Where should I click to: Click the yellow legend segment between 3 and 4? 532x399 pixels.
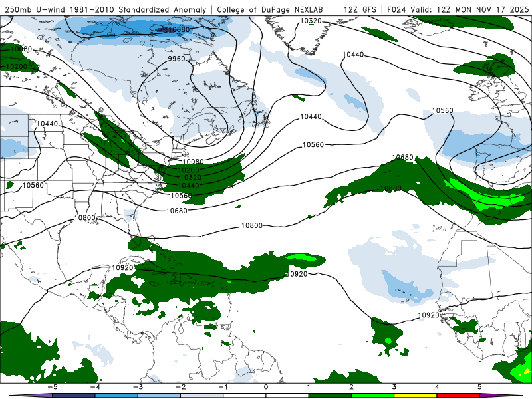click(416, 396)
